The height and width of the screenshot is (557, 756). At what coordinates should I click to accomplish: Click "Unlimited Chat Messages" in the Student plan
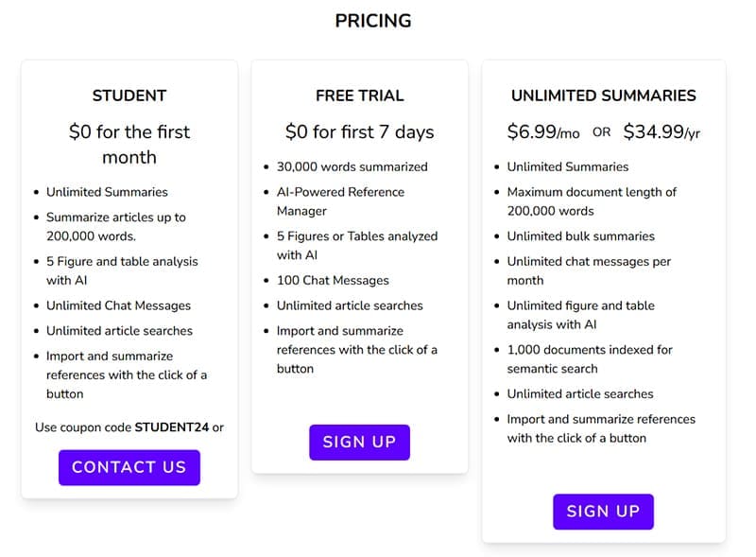(x=118, y=305)
